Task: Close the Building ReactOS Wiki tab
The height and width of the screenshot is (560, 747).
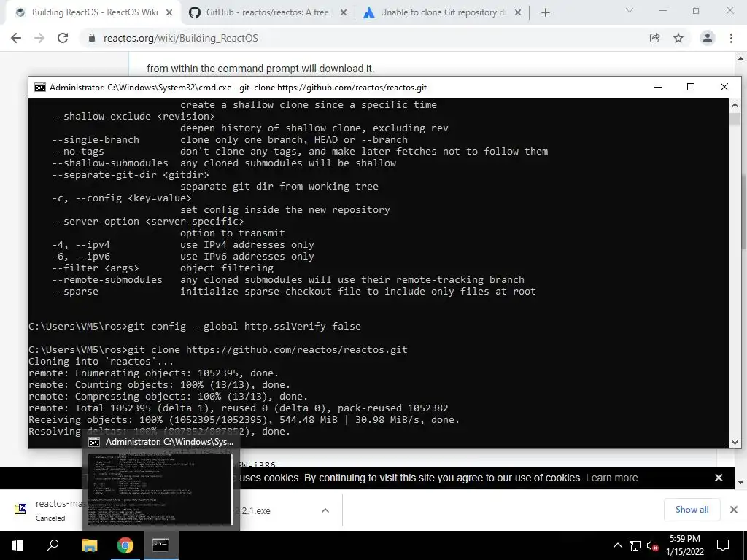Action: click(x=169, y=13)
